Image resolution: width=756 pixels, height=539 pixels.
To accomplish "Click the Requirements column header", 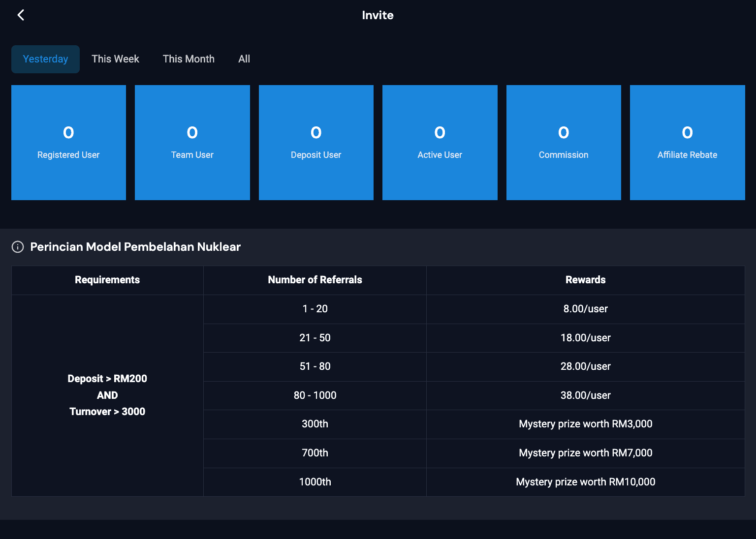I will coord(107,280).
